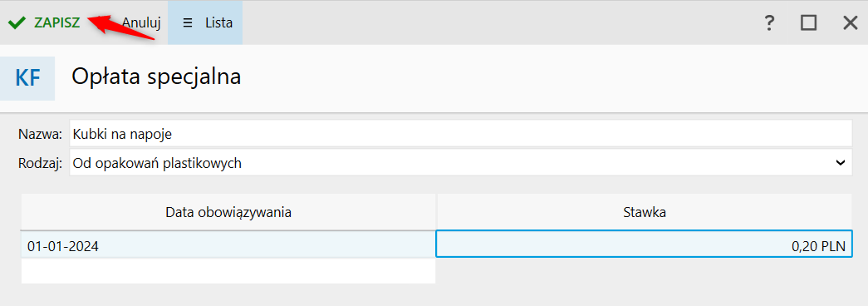868x306 pixels.
Task: Focus the Nazwa field with Kubki na napoje
Action: (460, 134)
